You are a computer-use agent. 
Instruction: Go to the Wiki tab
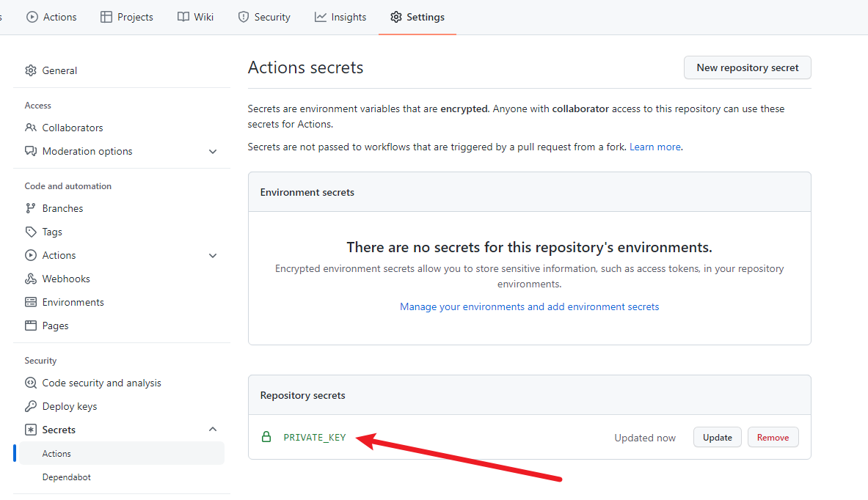(195, 17)
